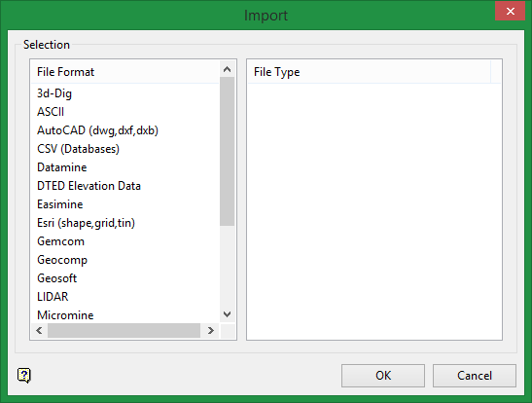Click the file list scroll down arrow
532x403 pixels.
[227, 314]
